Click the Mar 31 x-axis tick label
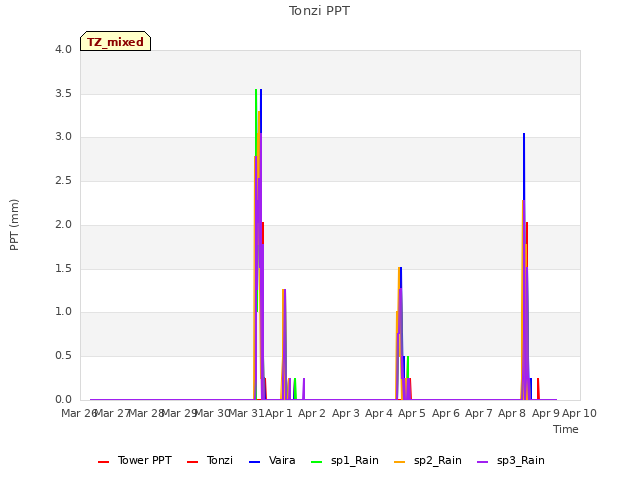 coord(247,413)
